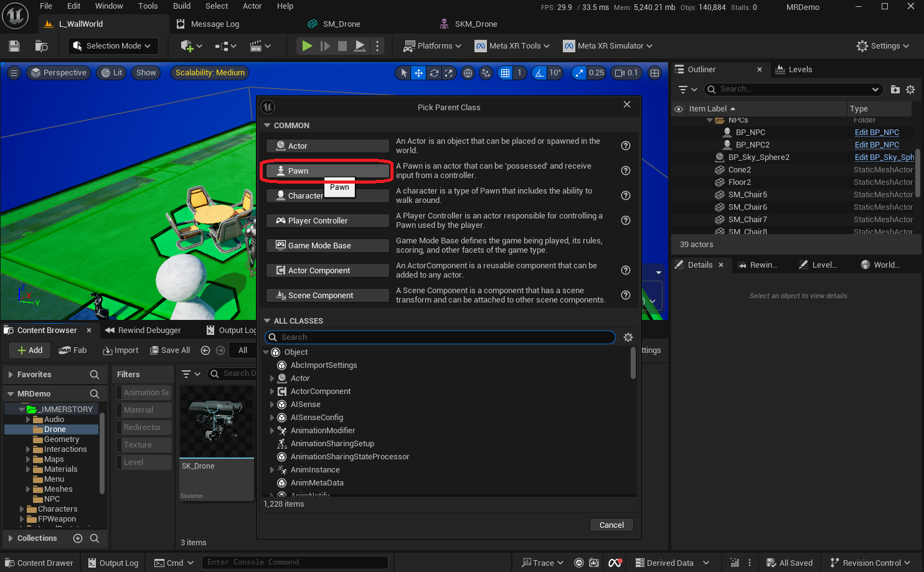Open class viewer settings gear icon
The image size is (924, 572).
point(628,337)
